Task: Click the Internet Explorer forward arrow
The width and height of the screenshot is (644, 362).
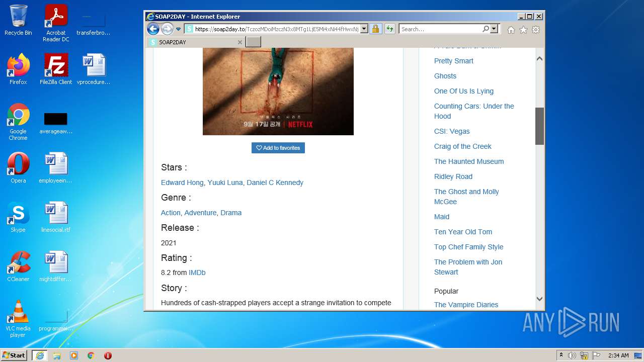Action: click(x=167, y=29)
